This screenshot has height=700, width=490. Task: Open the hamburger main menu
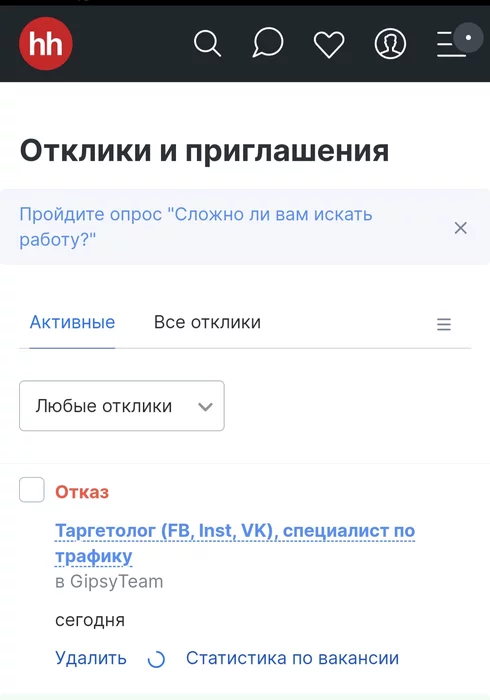452,44
